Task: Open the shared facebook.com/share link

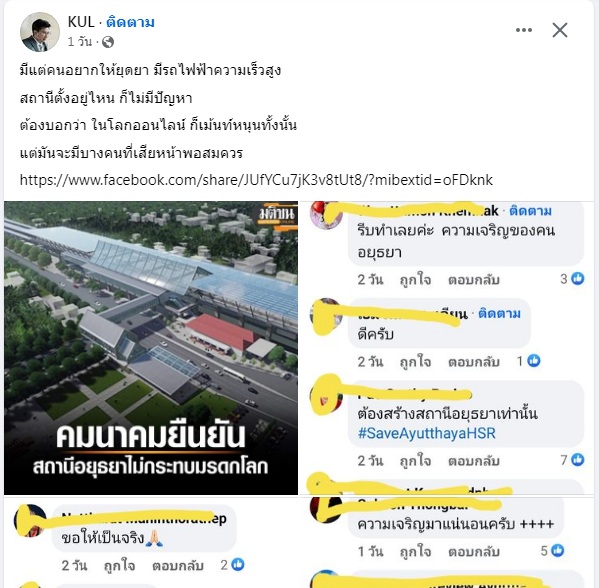Action: [x=256, y=180]
